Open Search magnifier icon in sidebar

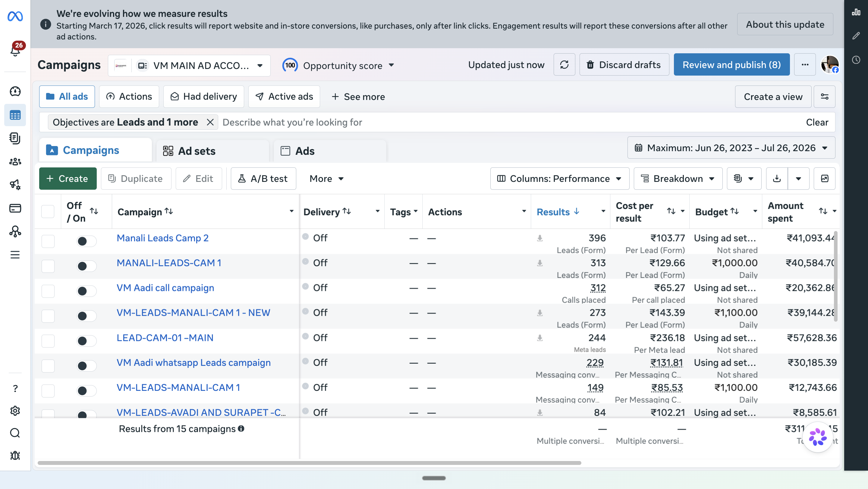(15, 433)
